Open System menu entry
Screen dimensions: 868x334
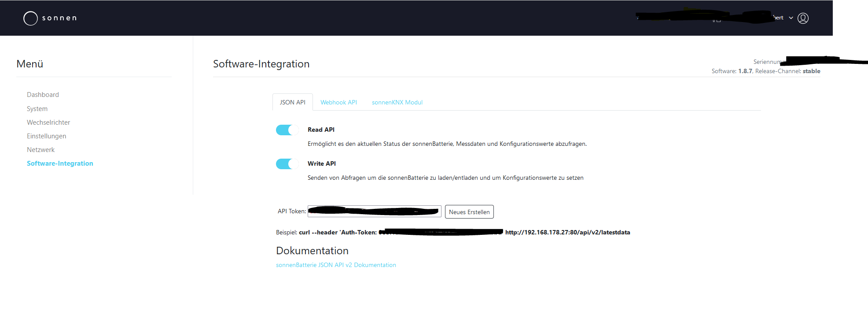point(37,109)
